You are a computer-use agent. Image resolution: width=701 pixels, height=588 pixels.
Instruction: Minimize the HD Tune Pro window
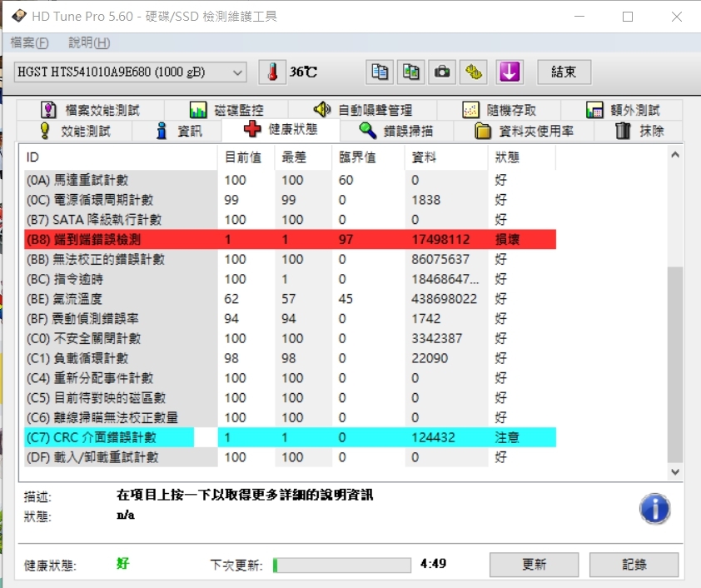[x=579, y=17]
